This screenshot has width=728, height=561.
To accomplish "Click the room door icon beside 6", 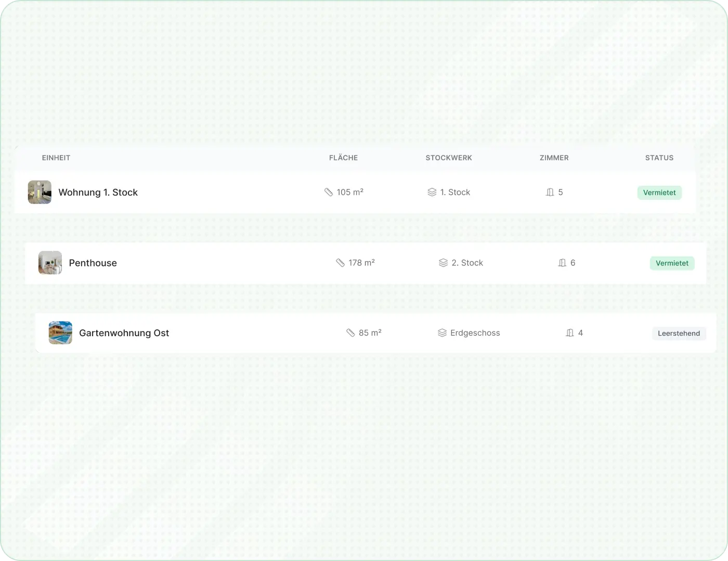I will pyautogui.click(x=562, y=263).
